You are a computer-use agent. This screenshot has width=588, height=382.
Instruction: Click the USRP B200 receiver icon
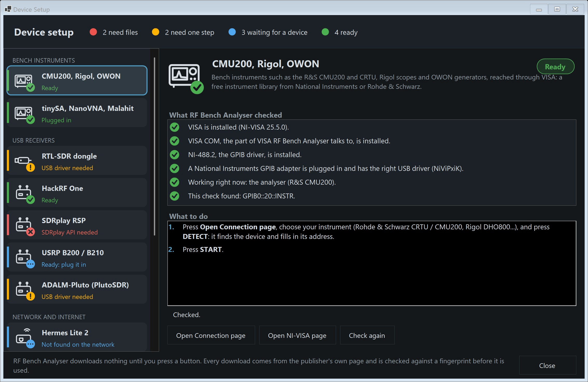tap(25, 259)
